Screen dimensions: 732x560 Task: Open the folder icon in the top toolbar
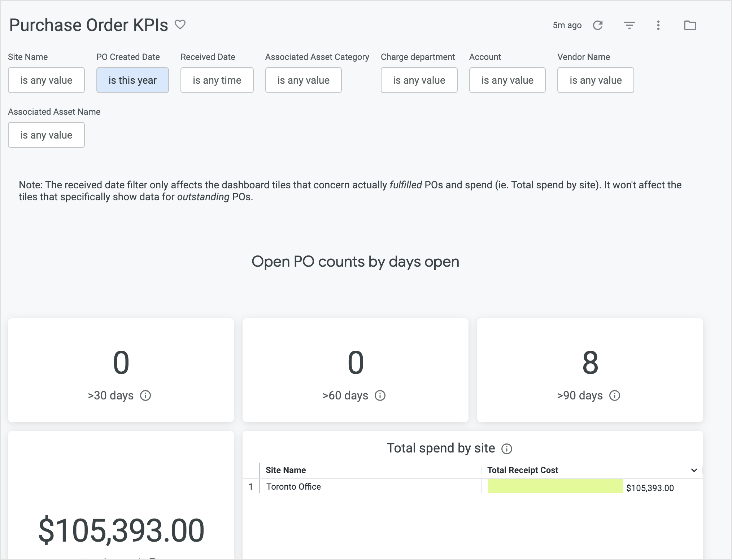[x=690, y=25]
